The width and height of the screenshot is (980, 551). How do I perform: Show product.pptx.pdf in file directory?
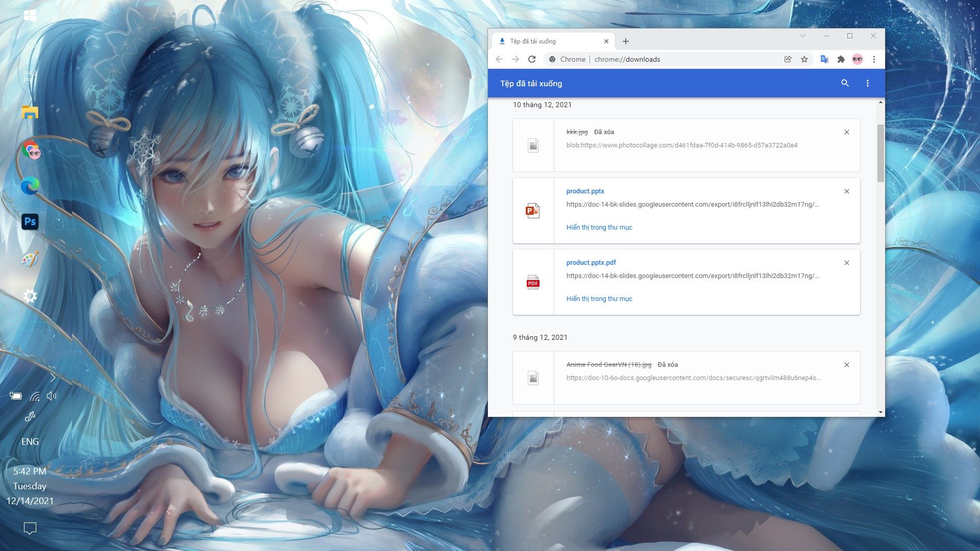point(598,298)
